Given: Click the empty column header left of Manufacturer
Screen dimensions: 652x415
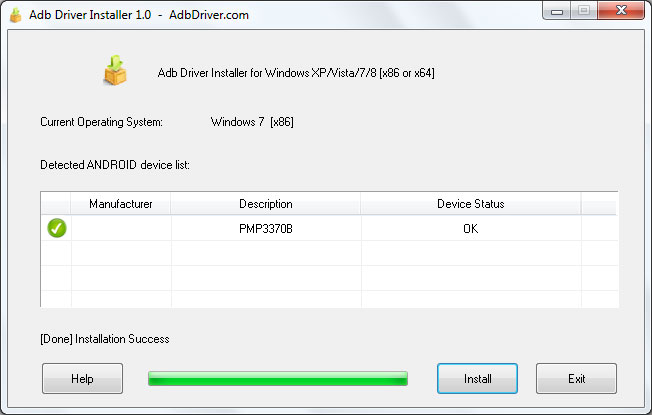Looking at the screenshot, I should pos(56,204).
